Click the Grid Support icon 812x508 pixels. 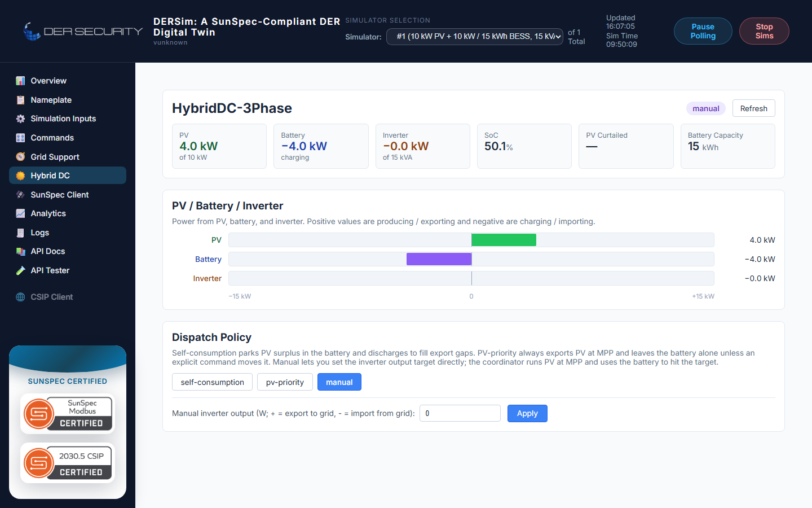click(20, 157)
